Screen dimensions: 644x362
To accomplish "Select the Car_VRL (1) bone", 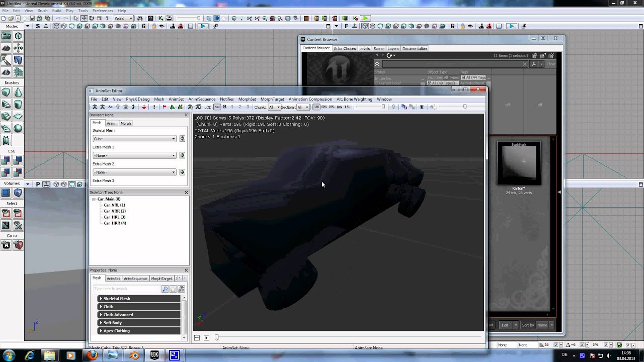I will [114, 205].
